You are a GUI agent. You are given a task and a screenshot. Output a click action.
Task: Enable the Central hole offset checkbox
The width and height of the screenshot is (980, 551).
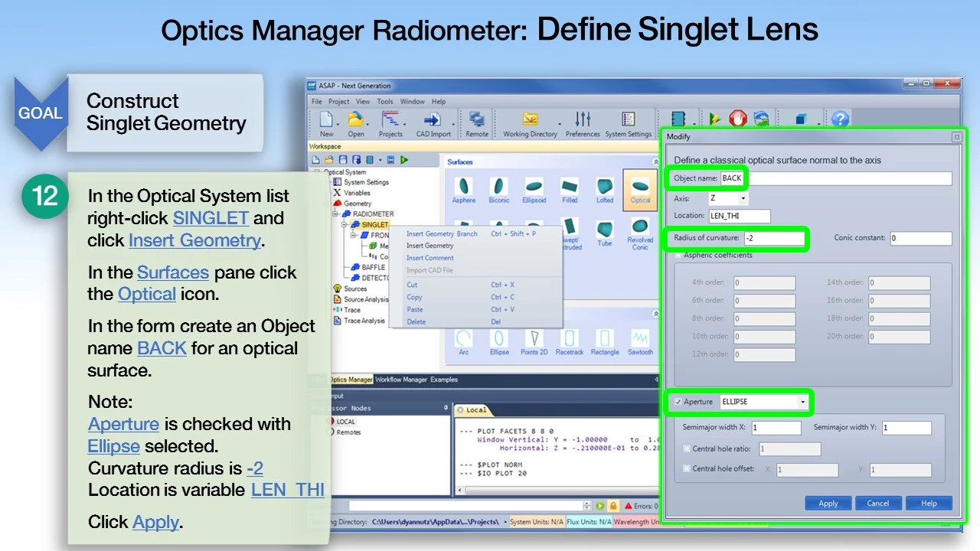click(x=687, y=468)
